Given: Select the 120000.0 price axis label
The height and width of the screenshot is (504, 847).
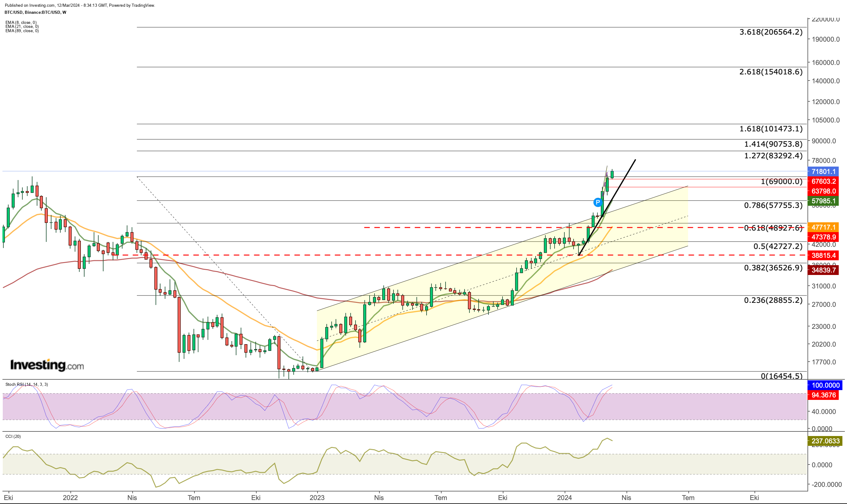Looking at the screenshot, I should click(x=825, y=102).
